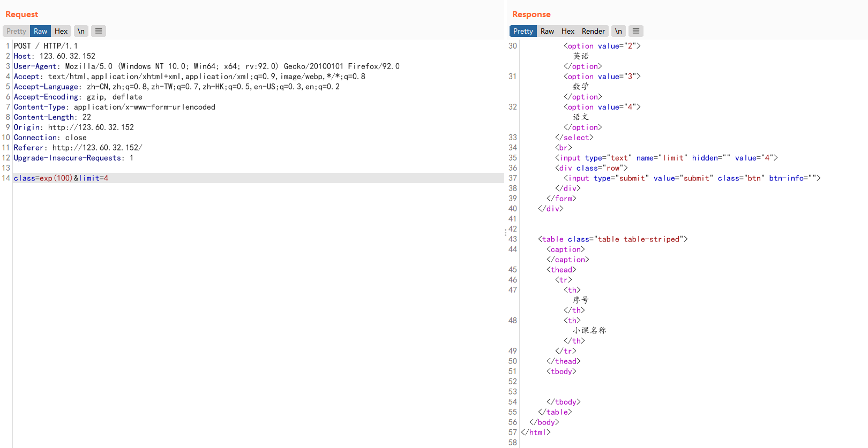Screen dimensions: 868x448
Task: Click the Referer header line
Action: (x=78, y=148)
